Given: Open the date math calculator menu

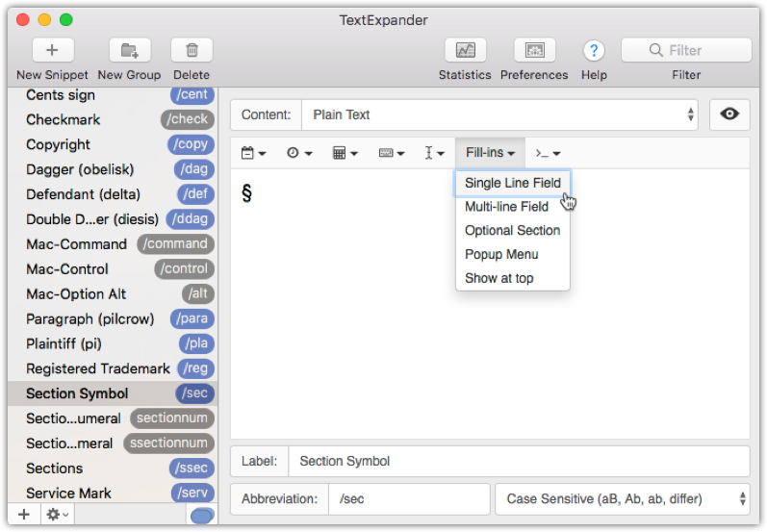Looking at the screenshot, I should pyautogui.click(x=345, y=153).
